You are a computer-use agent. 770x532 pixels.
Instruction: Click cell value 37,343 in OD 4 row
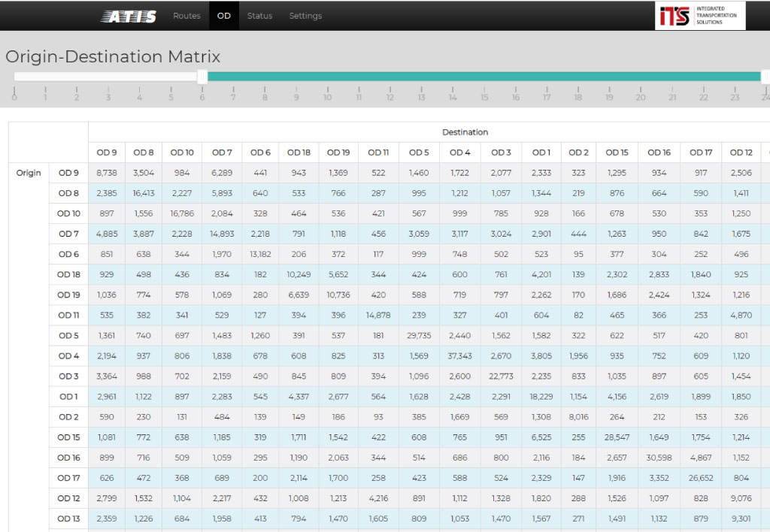(459, 356)
